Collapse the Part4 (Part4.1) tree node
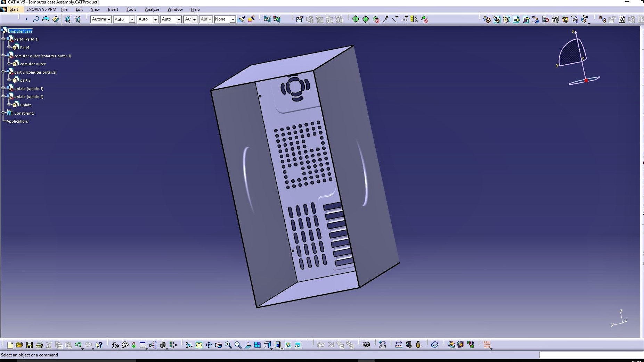The width and height of the screenshot is (644, 362). tap(3, 39)
